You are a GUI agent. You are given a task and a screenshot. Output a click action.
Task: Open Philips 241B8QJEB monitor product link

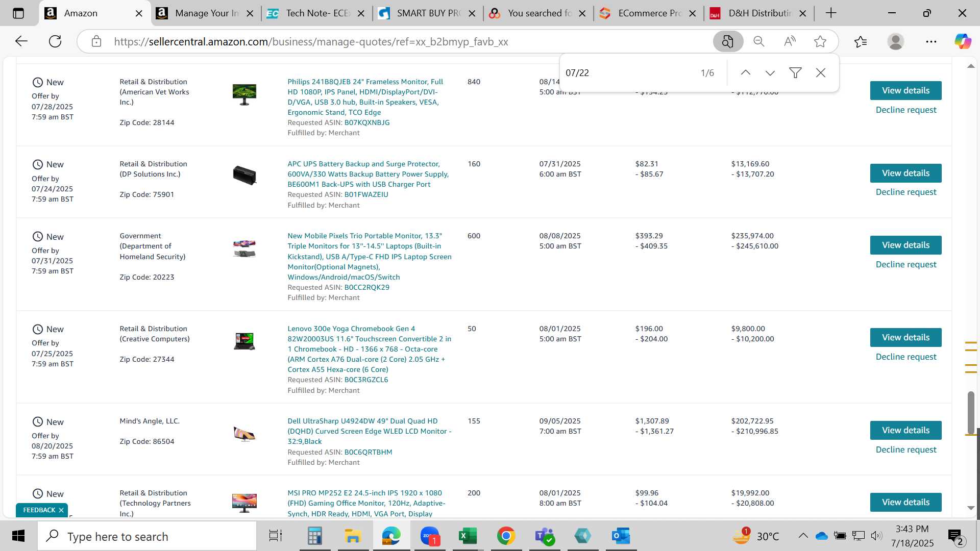click(365, 97)
